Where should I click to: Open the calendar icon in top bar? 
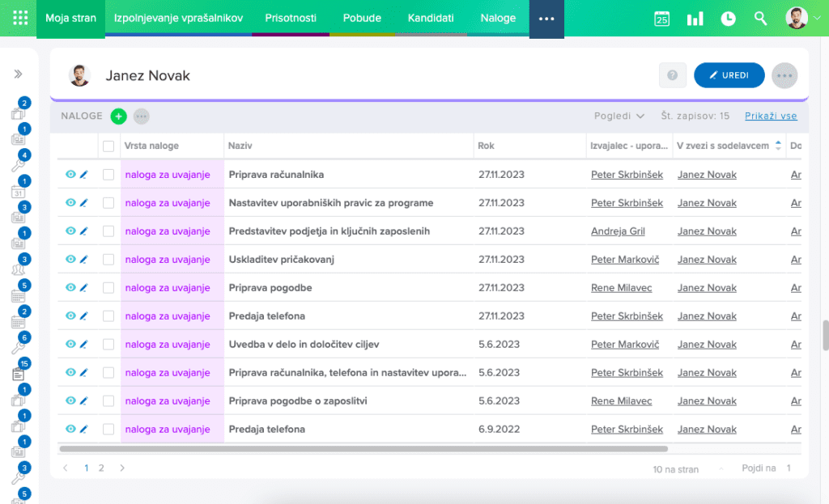[661, 19]
